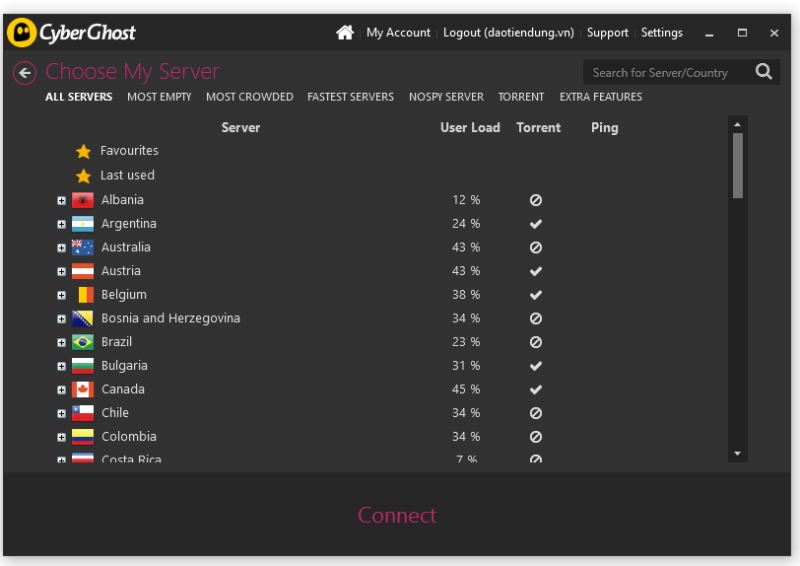Viewport: 800px width, 566px height.
Task: Click the Last used star icon
Action: 84,176
